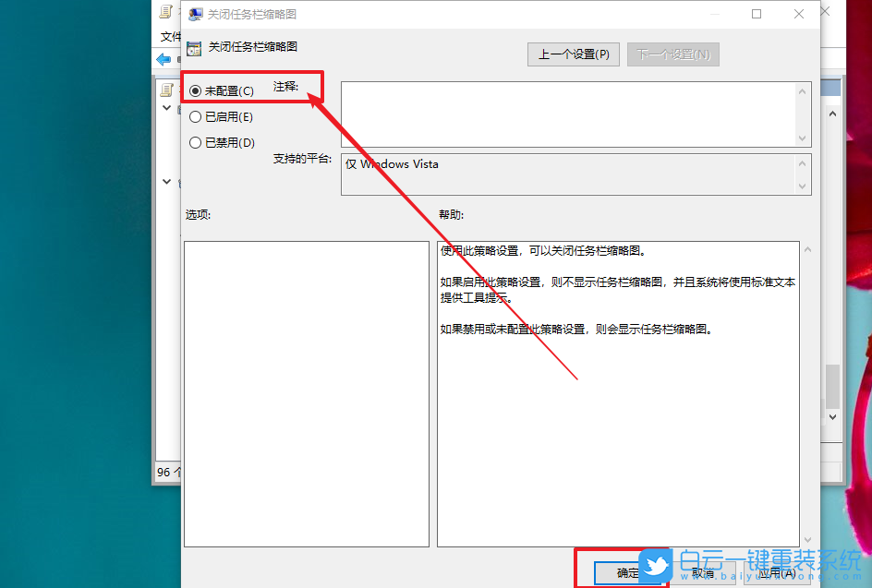Click the dialog title bar policy icon
This screenshot has width=872, height=588.
(x=196, y=14)
